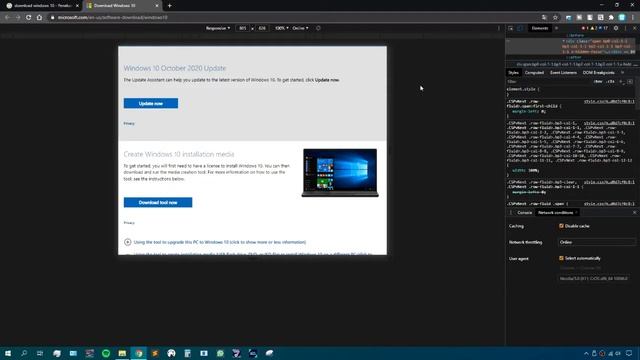The image size is (640, 360).
Task: Go to the browser home page icon
Action: (x=39, y=18)
